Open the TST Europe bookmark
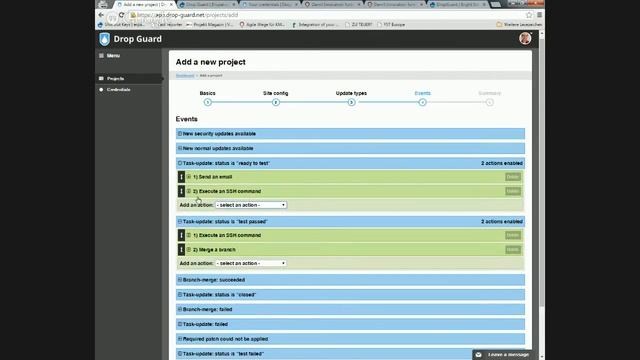Viewport: 640px width, 360px height. [391, 24]
